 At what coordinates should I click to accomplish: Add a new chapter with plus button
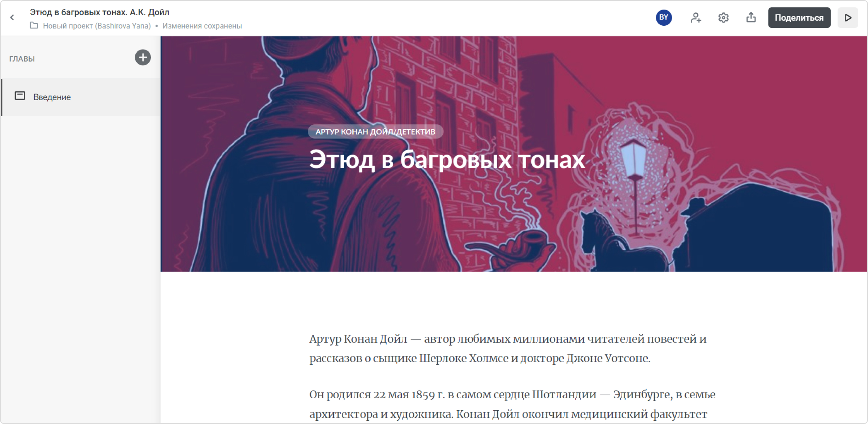(143, 58)
